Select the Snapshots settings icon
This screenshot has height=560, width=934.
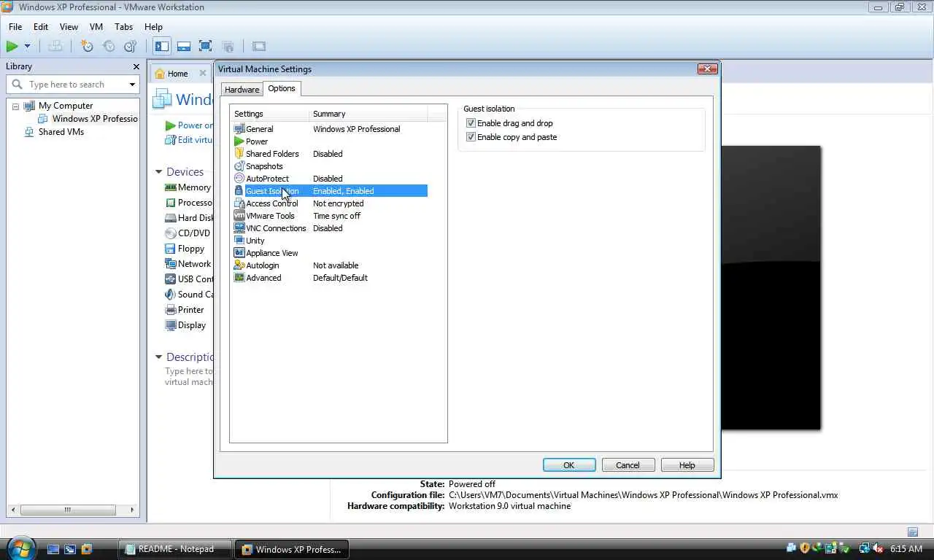coord(239,166)
